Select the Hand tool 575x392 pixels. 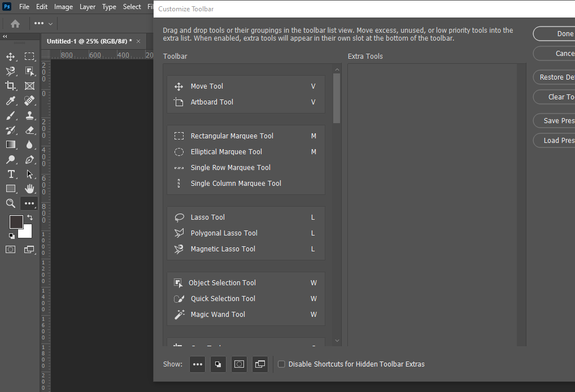(30, 189)
